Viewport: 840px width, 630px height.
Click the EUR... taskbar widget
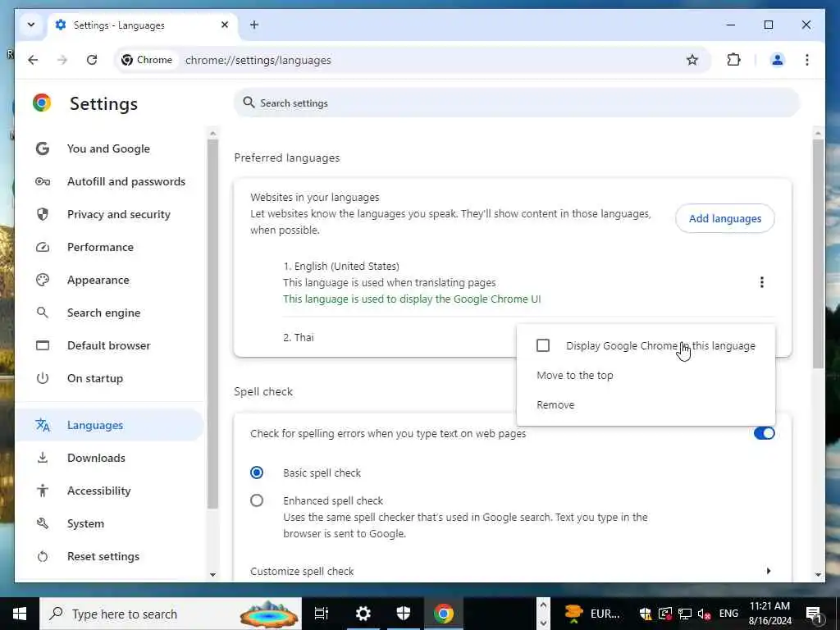[591, 614]
